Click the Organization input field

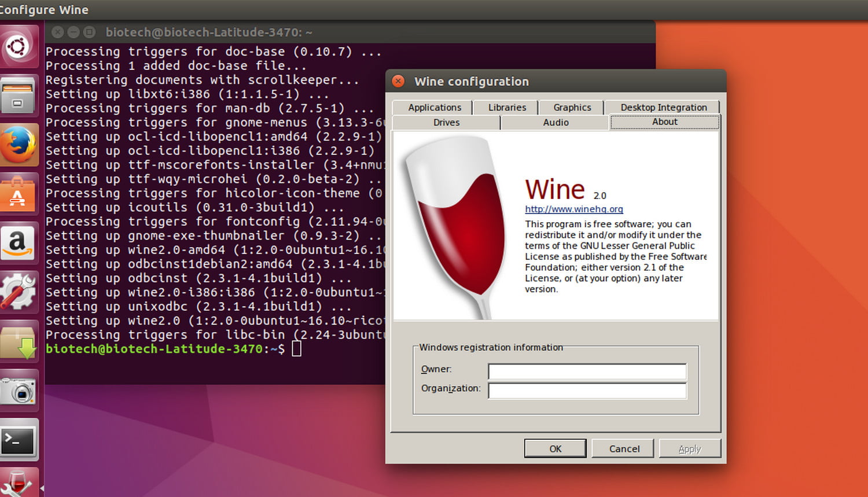(x=587, y=391)
